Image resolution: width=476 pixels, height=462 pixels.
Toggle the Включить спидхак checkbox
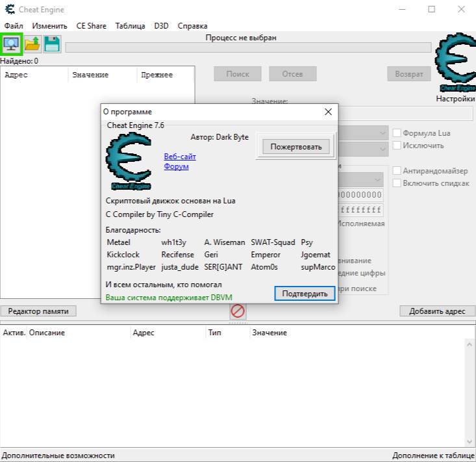[396, 183]
